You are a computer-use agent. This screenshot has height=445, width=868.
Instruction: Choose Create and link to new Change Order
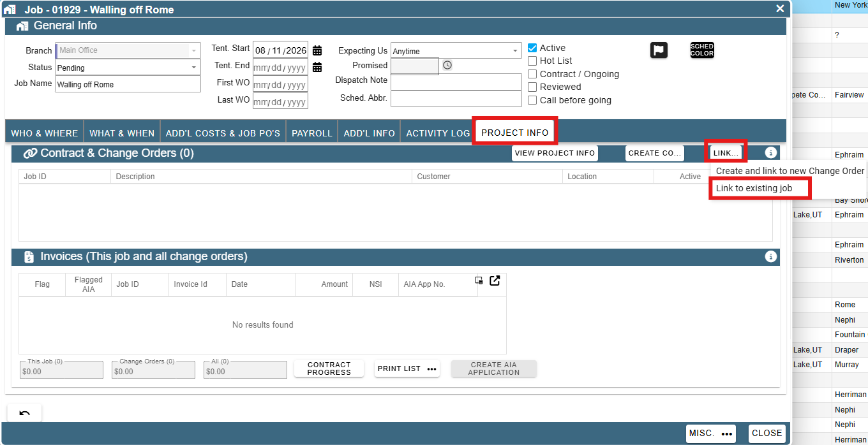(790, 171)
